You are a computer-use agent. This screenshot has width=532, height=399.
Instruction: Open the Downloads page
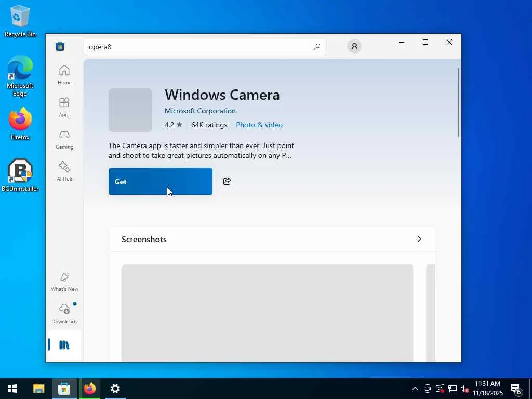pos(64,314)
